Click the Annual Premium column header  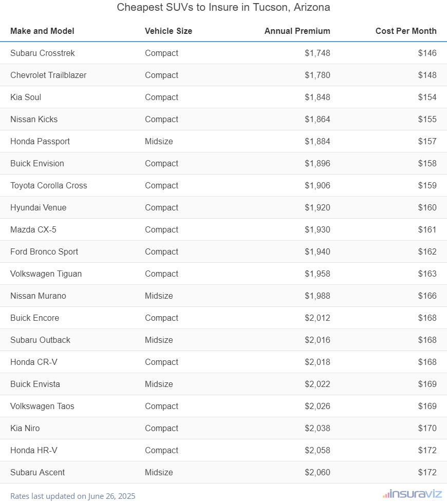click(297, 31)
